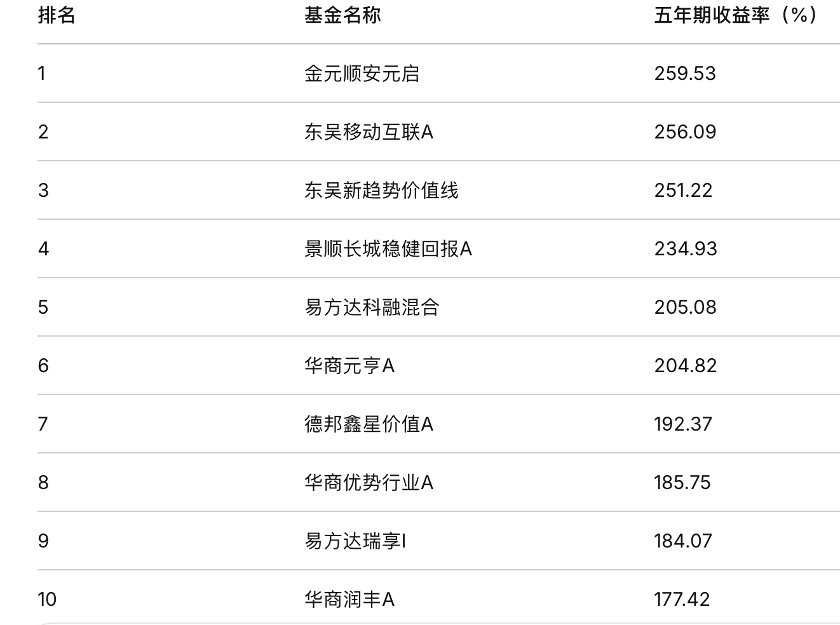Click the 基金名称 column header

point(342,15)
